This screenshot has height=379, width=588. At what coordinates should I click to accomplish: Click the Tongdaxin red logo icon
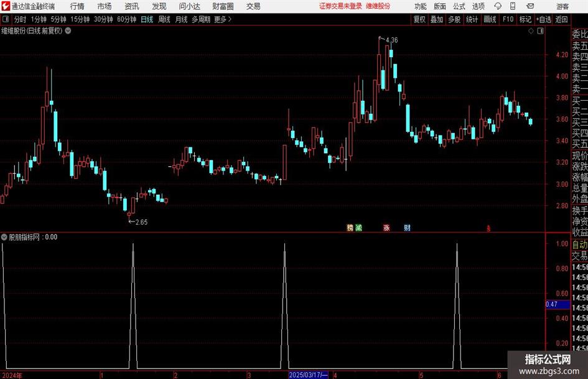click(x=5, y=6)
